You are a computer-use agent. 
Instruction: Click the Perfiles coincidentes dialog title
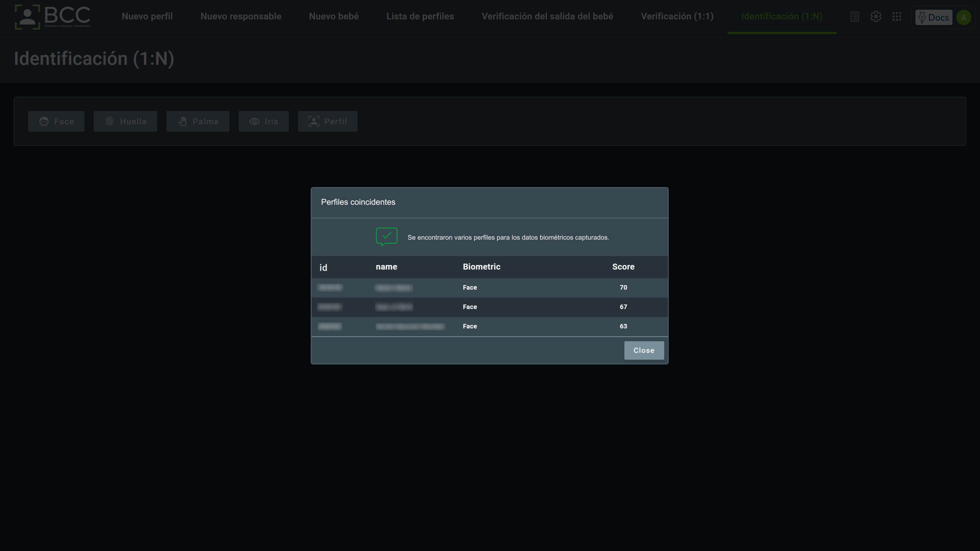click(x=358, y=202)
